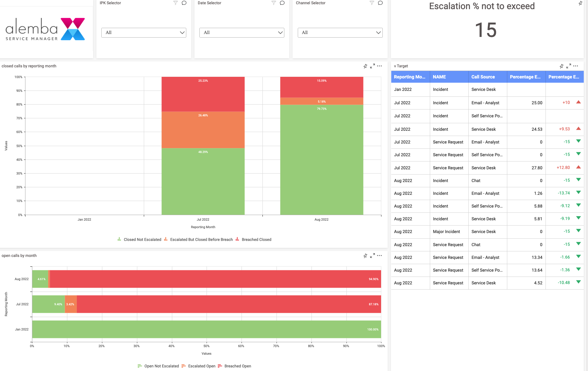The image size is (588, 371).
Task: Click the filter icon on Channel Selector
Action: point(372,3)
